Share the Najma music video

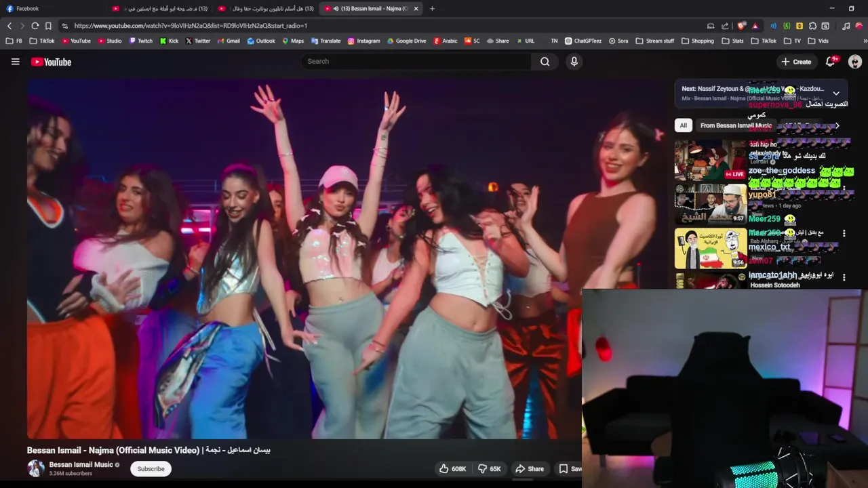(x=529, y=469)
